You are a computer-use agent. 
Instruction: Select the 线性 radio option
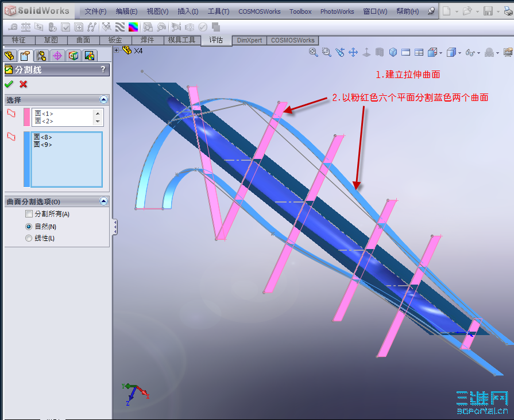click(x=29, y=238)
